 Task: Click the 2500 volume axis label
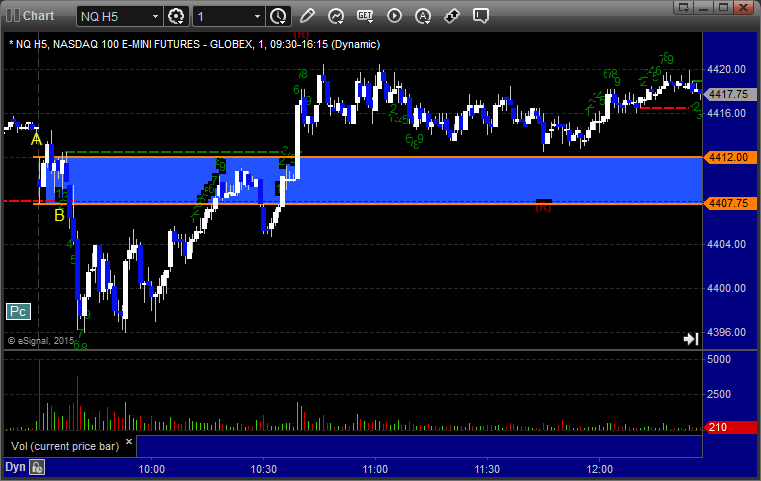(x=719, y=394)
